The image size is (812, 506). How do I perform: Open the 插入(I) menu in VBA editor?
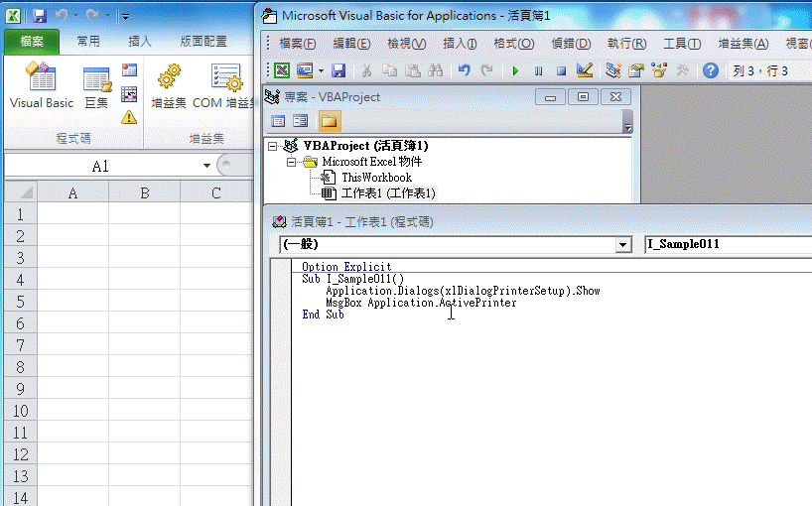[x=460, y=44]
